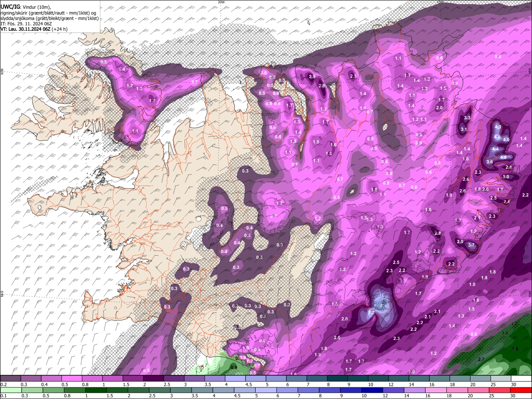Click lower legend swatch between 6 and 7
This screenshot has height=399, width=532.
[286, 390]
